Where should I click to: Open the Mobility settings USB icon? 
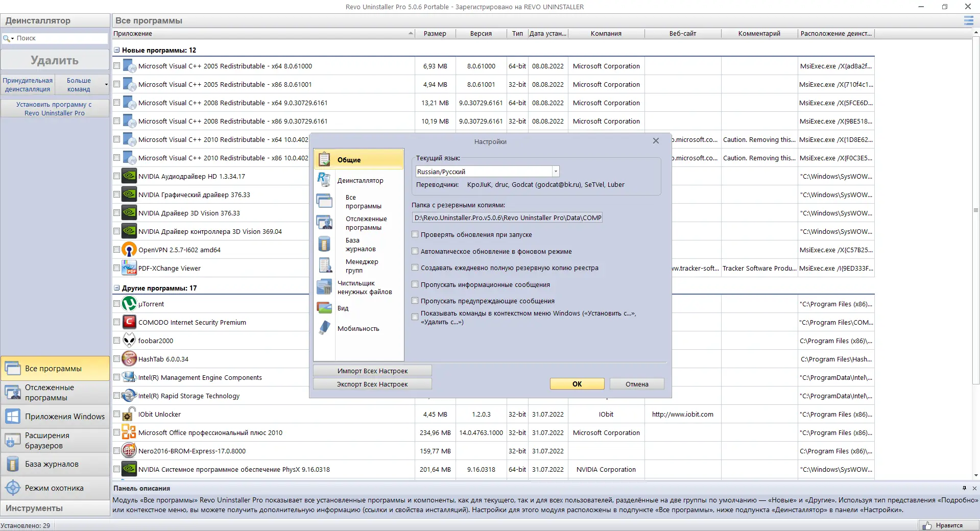click(324, 328)
